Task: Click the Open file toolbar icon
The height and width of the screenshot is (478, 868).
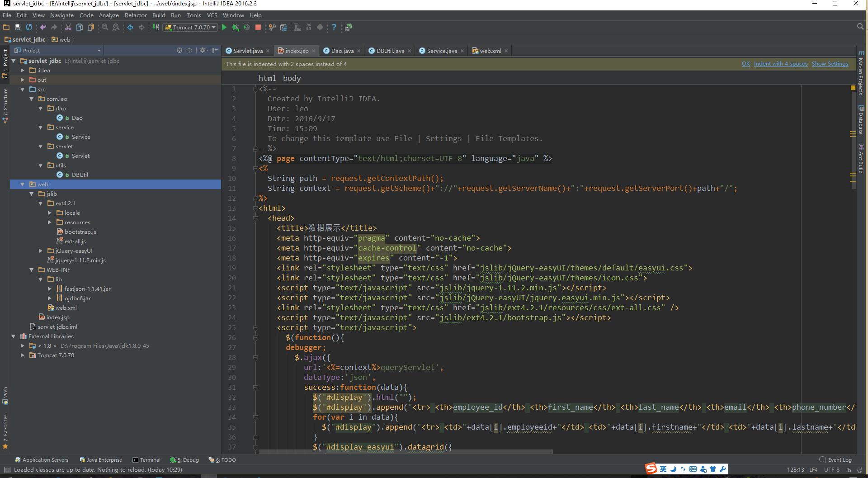Action: pyautogui.click(x=6, y=27)
